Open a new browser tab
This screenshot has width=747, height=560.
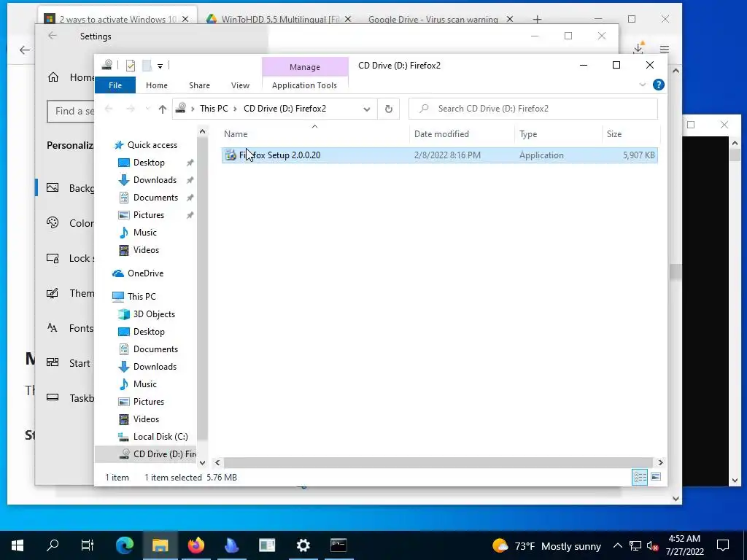(538, 19)
